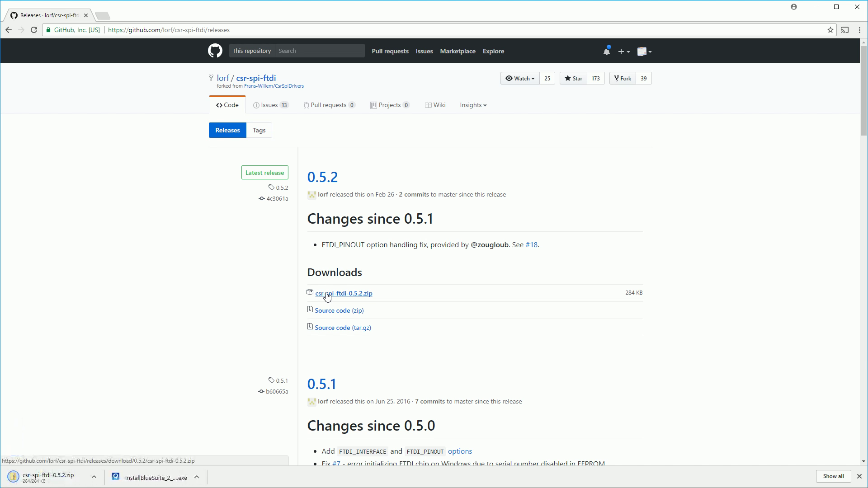This screenshot has height=488, width=868.
Task: Switch to the repository Pull requests tab
Action: point(330,105)
